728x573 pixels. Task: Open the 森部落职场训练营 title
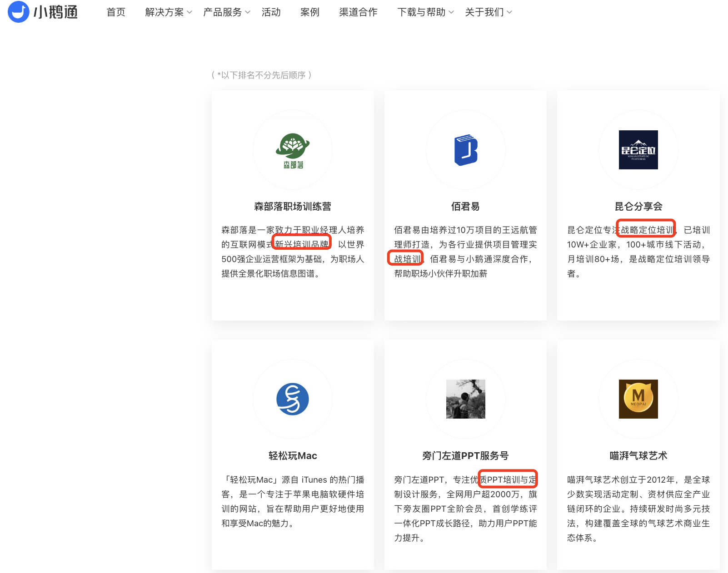point(293,207)
